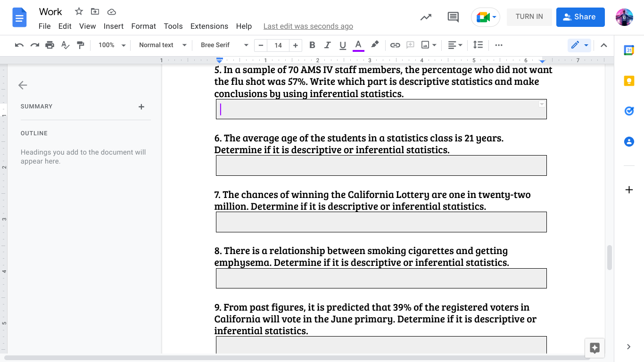The width and height of the screenshot is (644, 362).
Task: Toggle underline formatting
Action: pyautogui.click(x=343, y=45)
